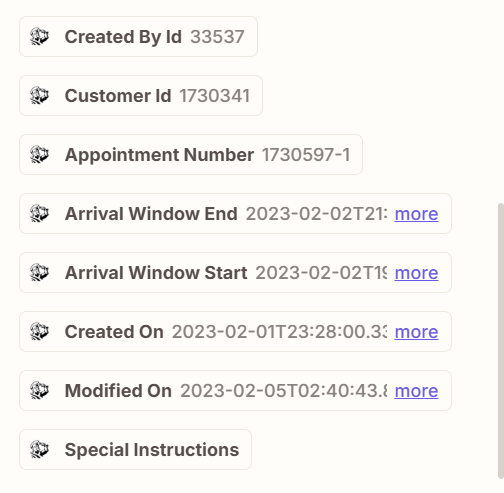Viewport: 504px width, 493px height.
Task: Click the app icon next to Customer Id
Action: [x=39, y=96]
